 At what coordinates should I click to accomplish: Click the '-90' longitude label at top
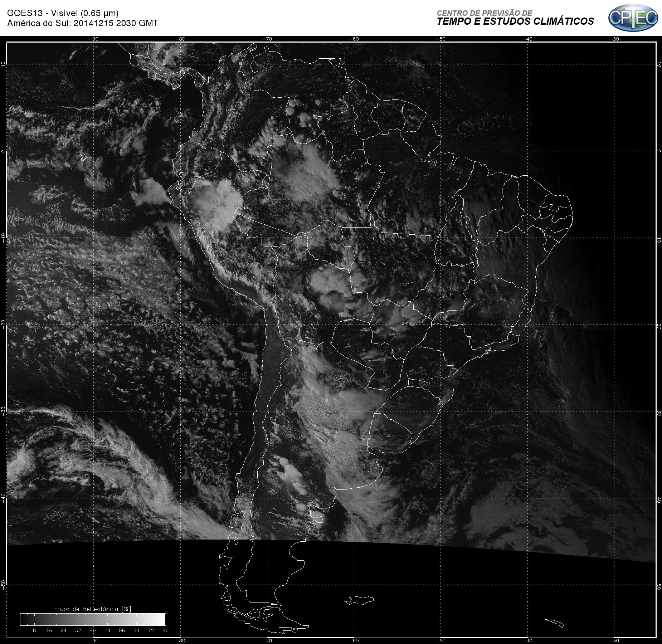(x=93, y=39)
